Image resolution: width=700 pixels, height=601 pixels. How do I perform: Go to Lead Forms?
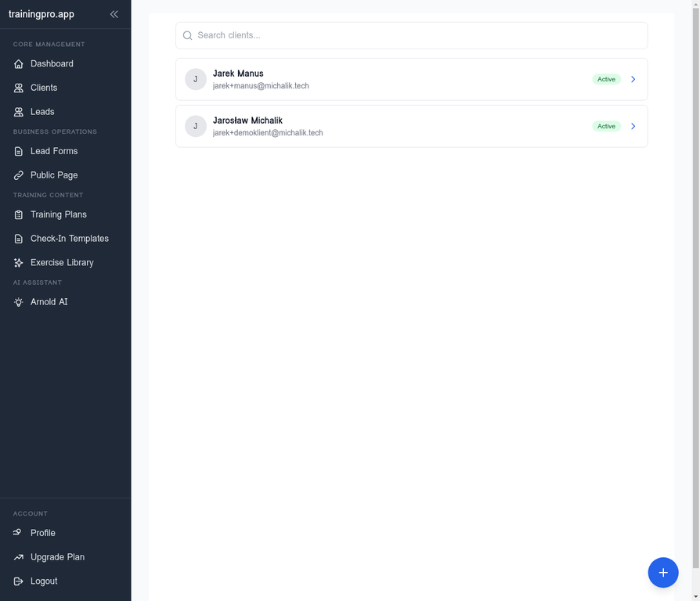click(x=54, y=151)
